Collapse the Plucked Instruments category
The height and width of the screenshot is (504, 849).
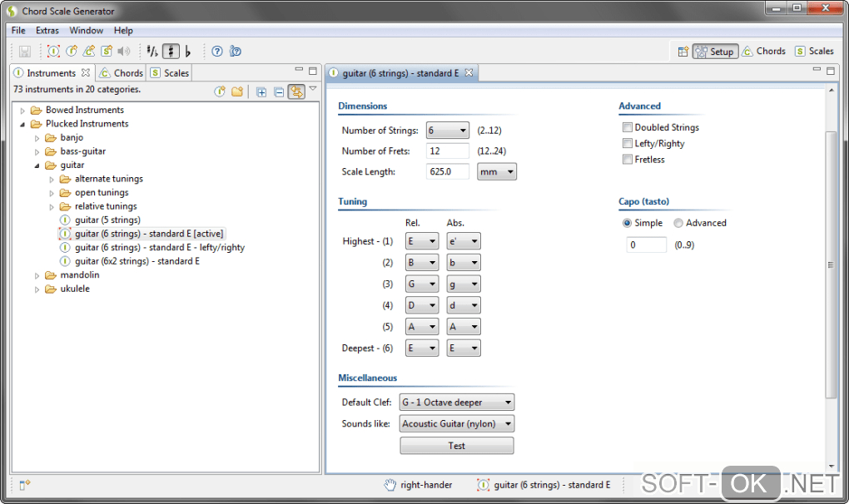pyautogui.click(x=22, y=125)
